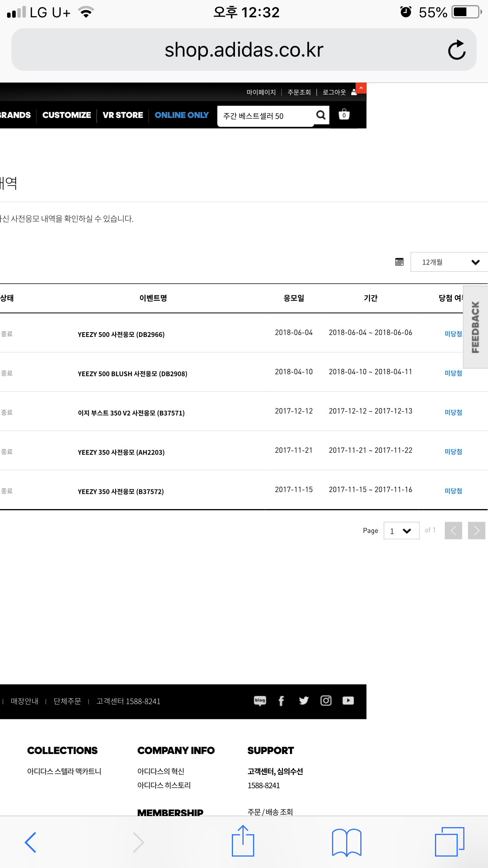Open the Adidas blog icon
This screenshot has height=868, width=488.
(x=260, y=701)
